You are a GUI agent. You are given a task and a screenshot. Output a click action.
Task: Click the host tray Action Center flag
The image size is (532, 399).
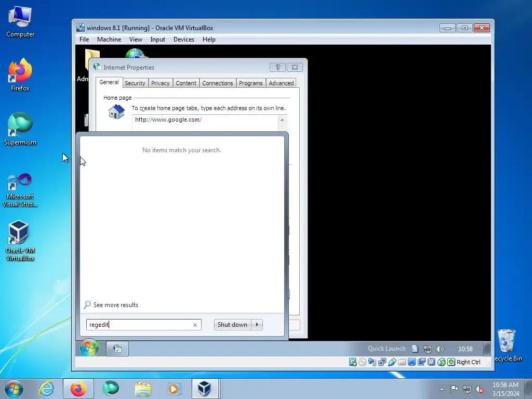(x=454, y=389)
